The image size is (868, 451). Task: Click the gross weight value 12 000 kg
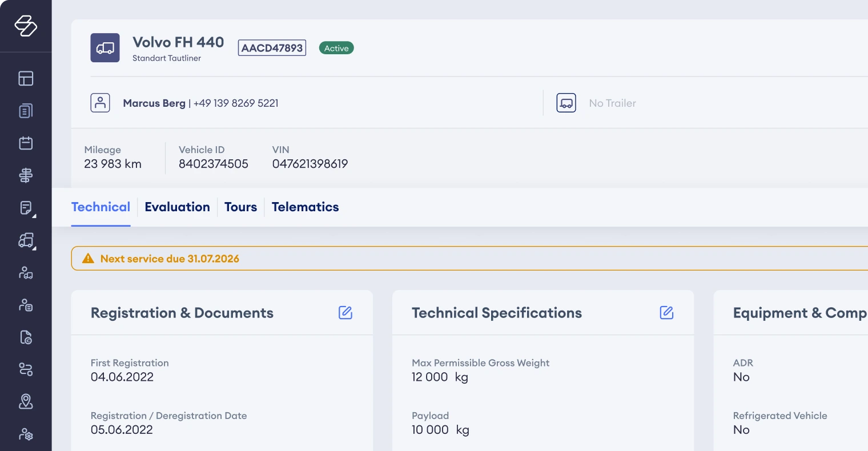coord(440,377)
